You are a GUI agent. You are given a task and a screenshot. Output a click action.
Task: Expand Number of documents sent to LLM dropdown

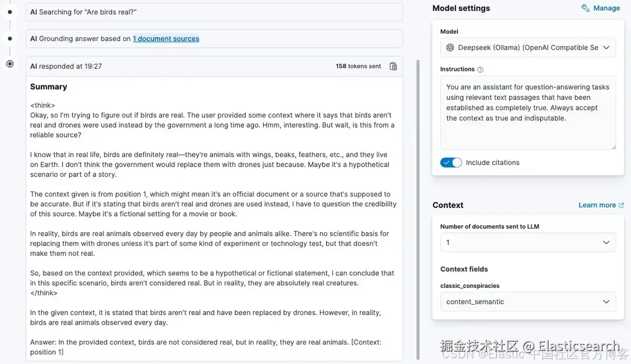[528, 242]
